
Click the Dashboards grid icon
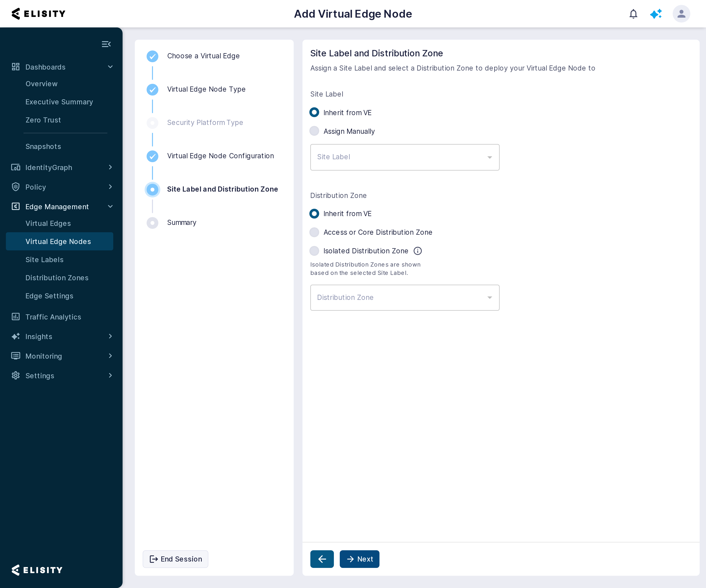pyautogui.click(x=15, y=67)
